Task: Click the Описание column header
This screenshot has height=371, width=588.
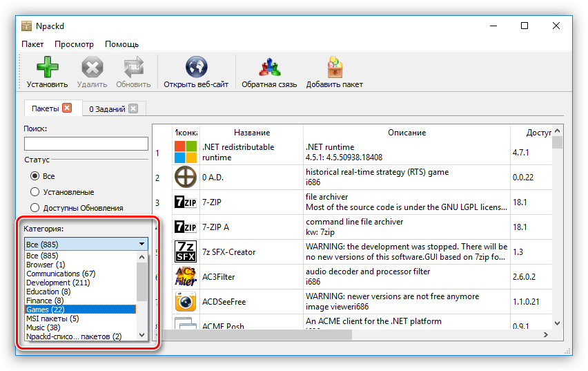Action: tap(406, 133)
